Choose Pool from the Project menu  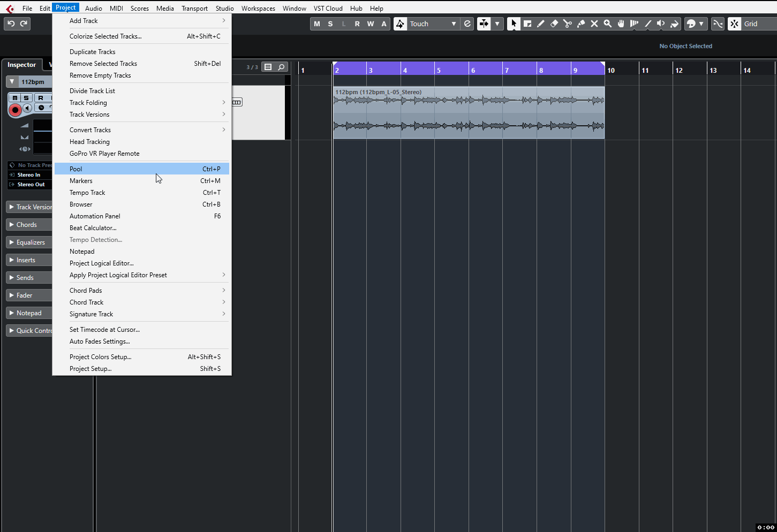tap(142, 169)
